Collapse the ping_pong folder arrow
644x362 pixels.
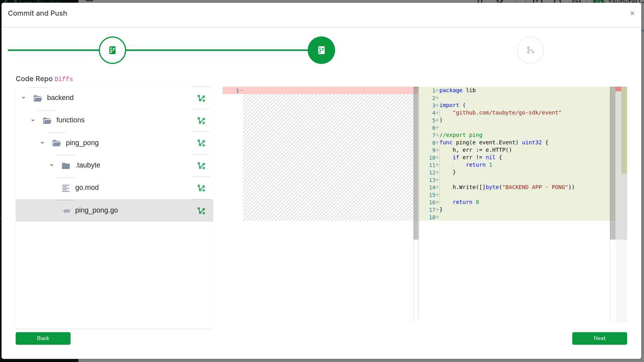(42, 143)
